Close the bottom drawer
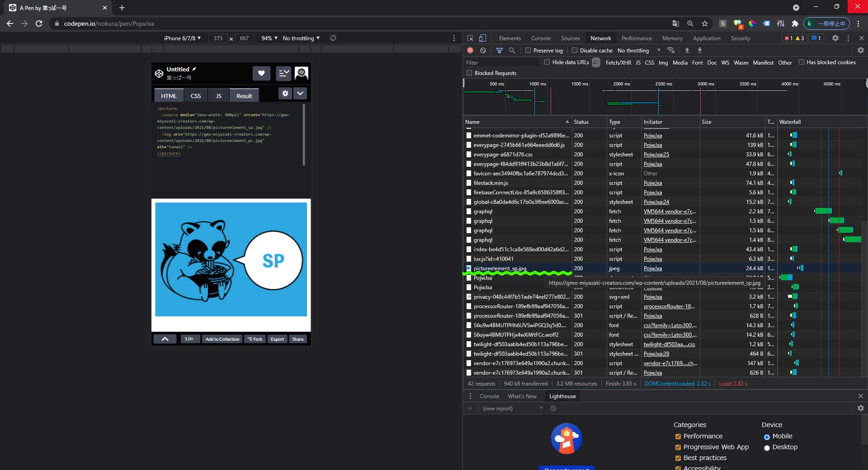Image resolution: width=868 pixels, height=470 pixels. tap(861, 396)
